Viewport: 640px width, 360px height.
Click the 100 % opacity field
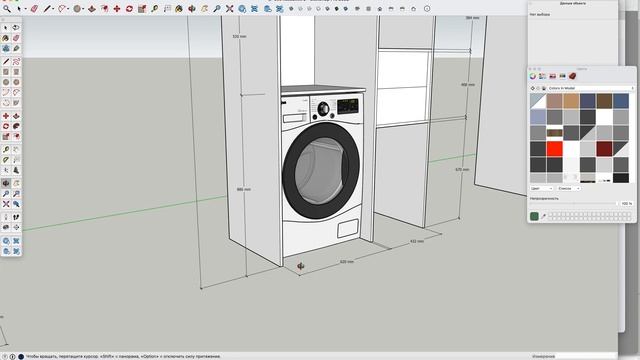[x=627, y=203]
